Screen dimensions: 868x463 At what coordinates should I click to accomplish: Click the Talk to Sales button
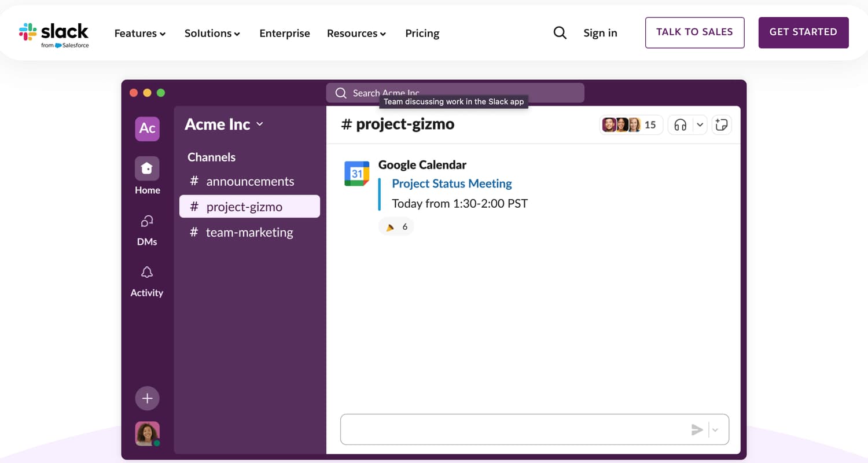click(x=694, y=32)
